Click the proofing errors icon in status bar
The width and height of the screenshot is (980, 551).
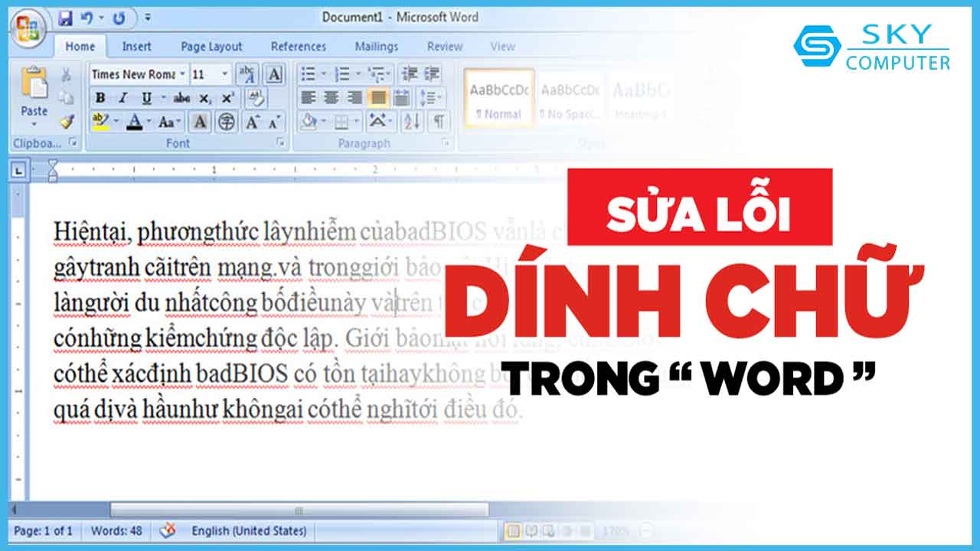click(168, 530)
